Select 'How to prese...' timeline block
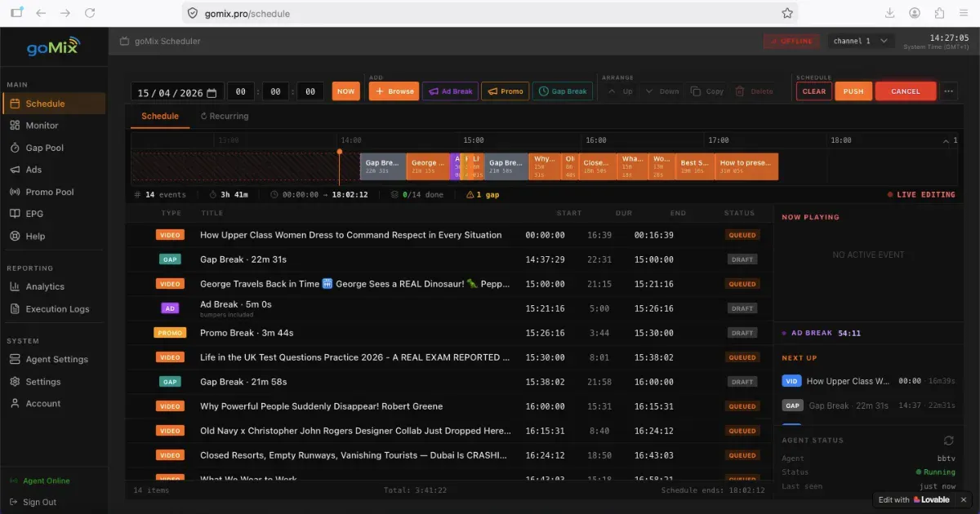This screenshot has width=980, height=514. tap(746, 166)
